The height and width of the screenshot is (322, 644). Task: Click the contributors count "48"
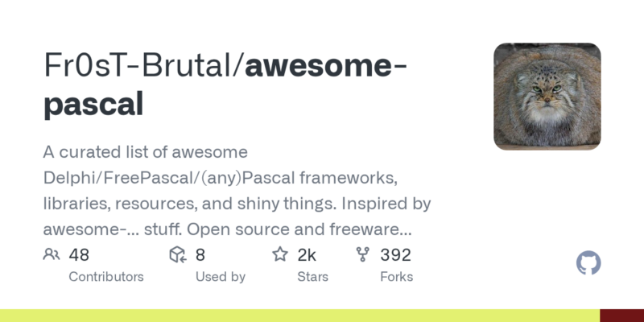tap(79, 255)
